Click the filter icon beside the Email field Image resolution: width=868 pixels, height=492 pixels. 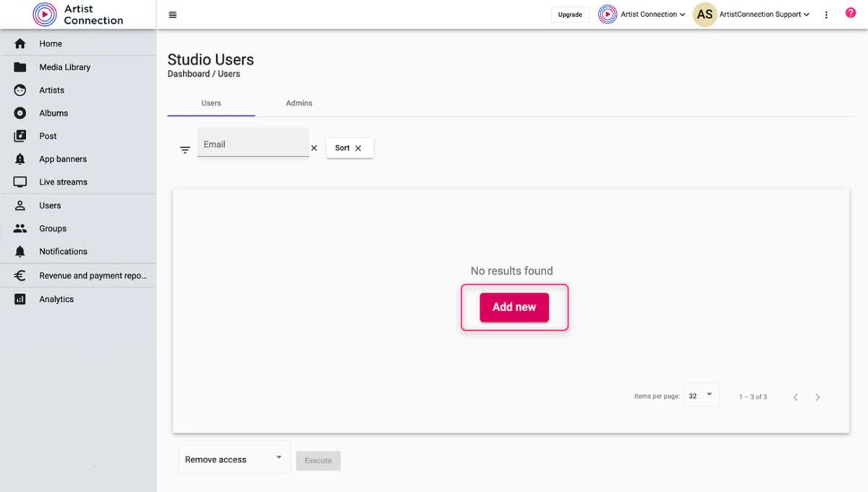click(x=184, y=149)
